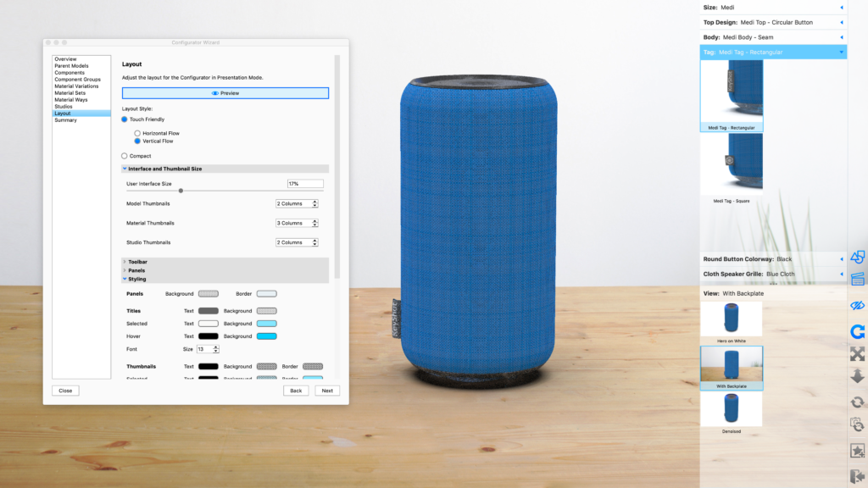Choose the Compact layout style option
Viewport: 868px width, 488px height.
125,156
